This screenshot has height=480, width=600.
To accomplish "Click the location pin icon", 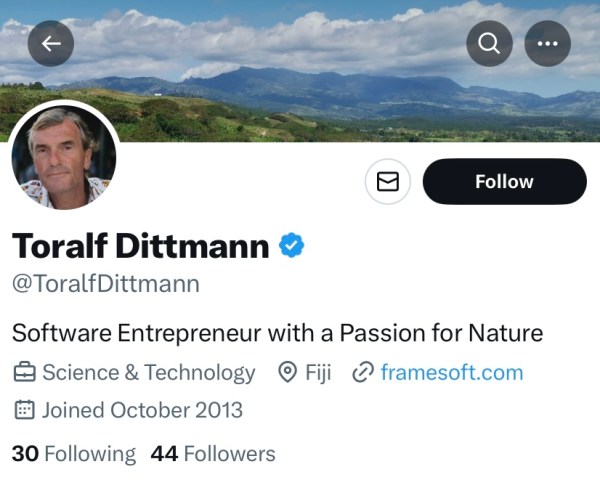I will [x=288, y=373].
